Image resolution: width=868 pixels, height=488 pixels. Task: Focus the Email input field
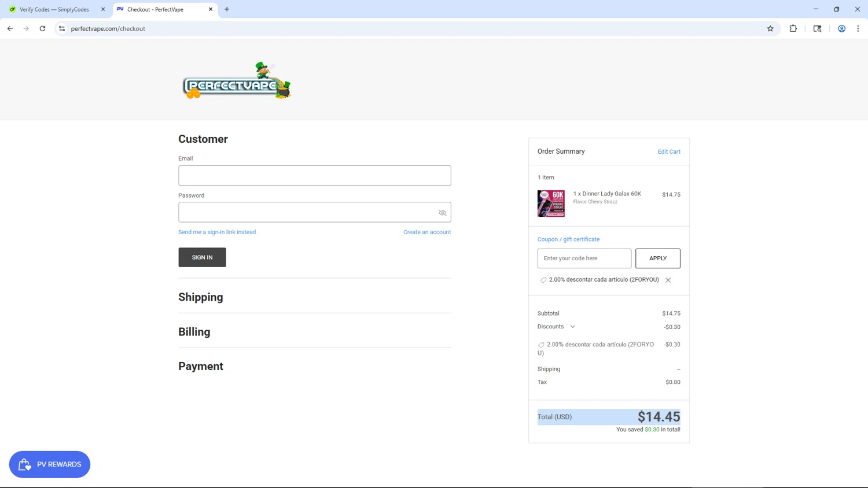tap(315, 176)
